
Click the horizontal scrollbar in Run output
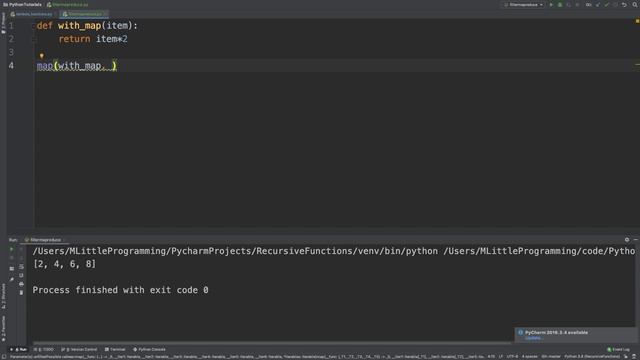271,343
